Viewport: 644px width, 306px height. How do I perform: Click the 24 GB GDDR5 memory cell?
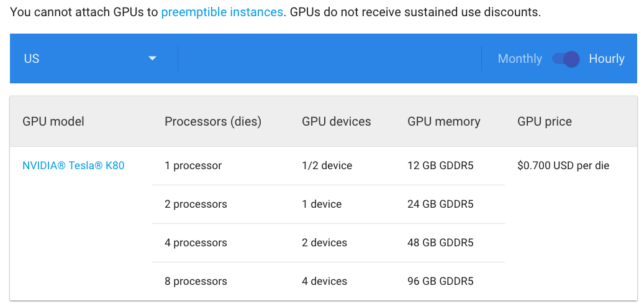440,204
